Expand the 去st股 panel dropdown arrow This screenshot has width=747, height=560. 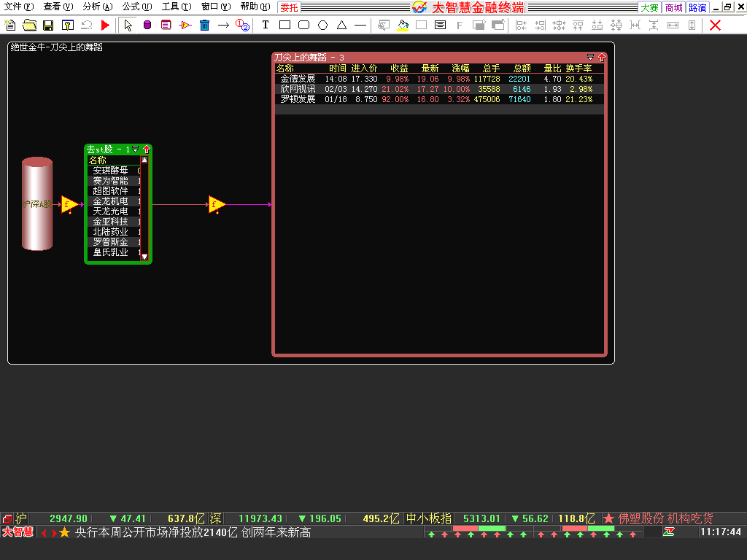135,149
